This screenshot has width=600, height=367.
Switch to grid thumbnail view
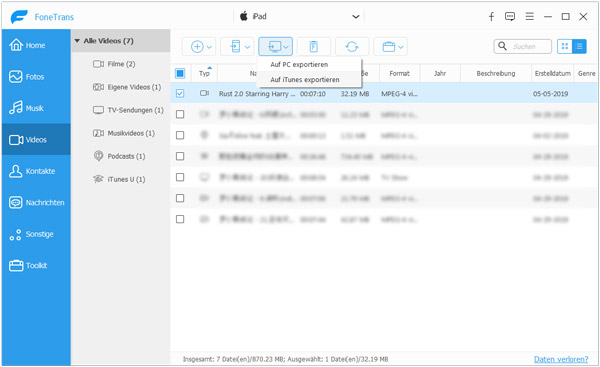(564, 46)
